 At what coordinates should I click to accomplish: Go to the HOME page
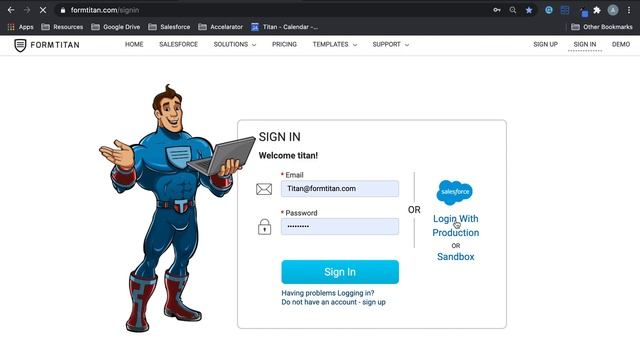click(134, 44)
